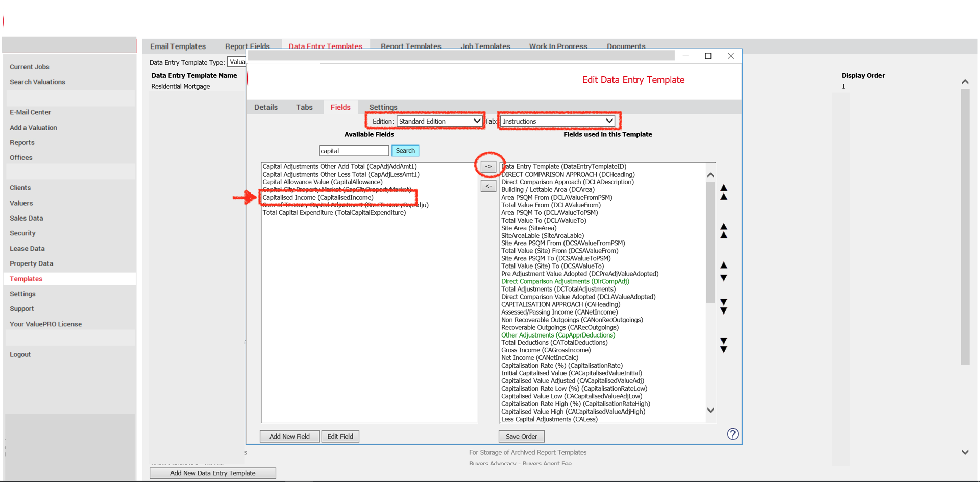Click the single up arrow reorder icon
This screenshot has width=980, height=482.
[x=724, y=265]
